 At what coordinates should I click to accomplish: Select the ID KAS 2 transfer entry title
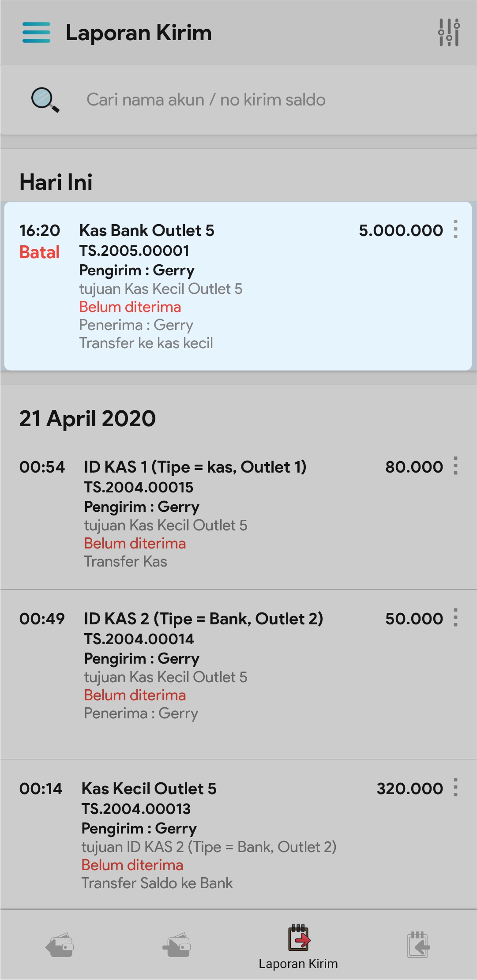coord(203,619)
